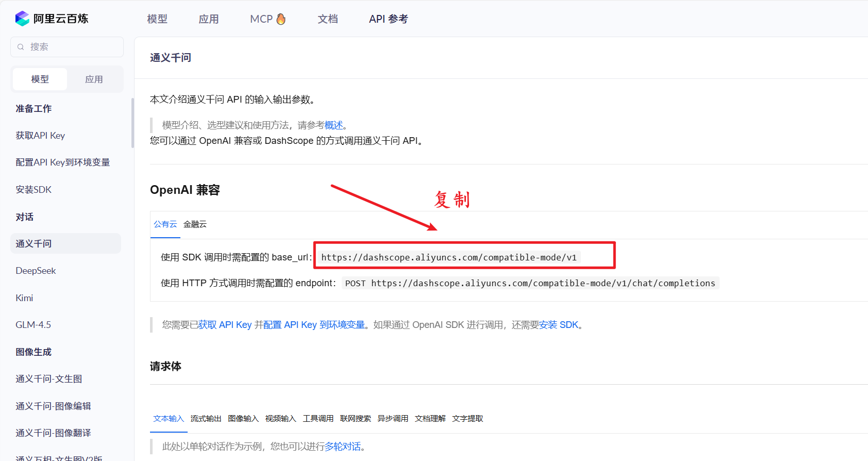Open 配置API Key到环境变量 in the sidebar

click(63, 162)
